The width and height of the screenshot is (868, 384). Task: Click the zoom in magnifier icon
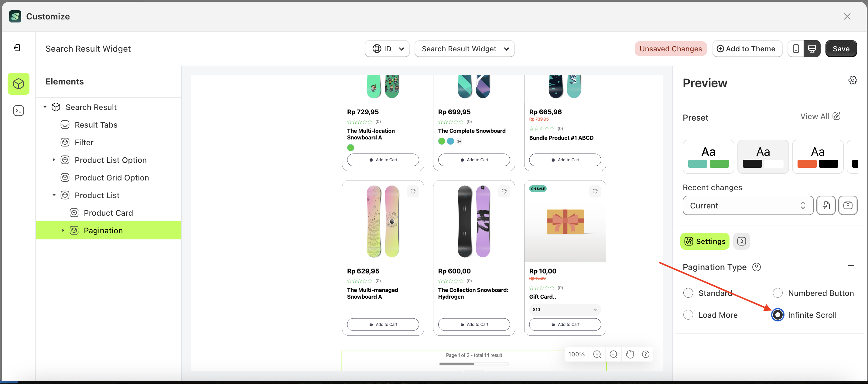pos(597,354)
